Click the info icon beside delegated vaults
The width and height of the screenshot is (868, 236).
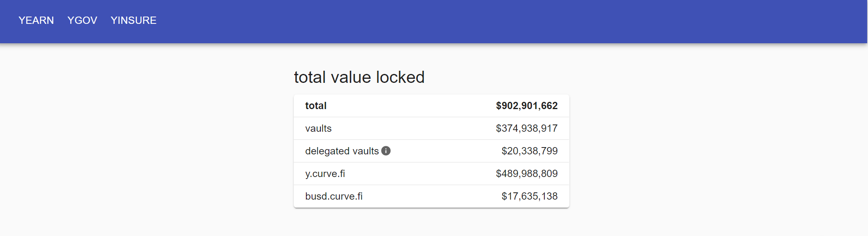tap(386, 151)
